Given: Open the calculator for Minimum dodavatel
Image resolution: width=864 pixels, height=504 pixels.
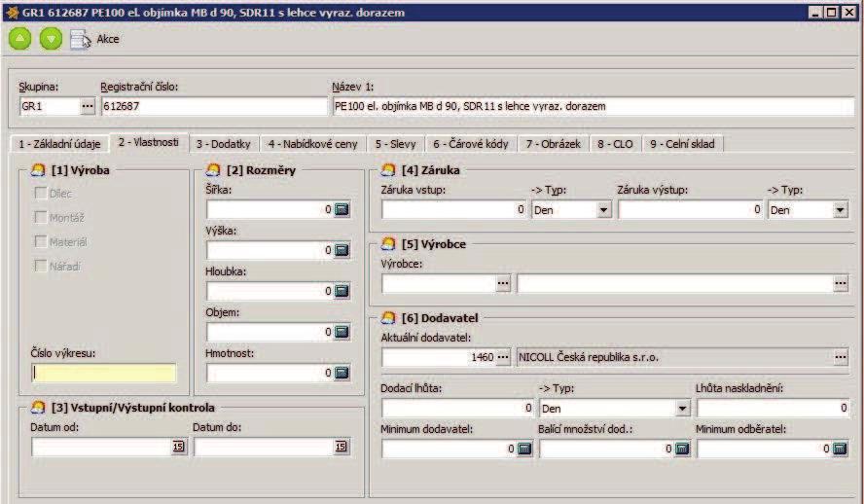Looking at the screenshot, I should click(524, 449).
